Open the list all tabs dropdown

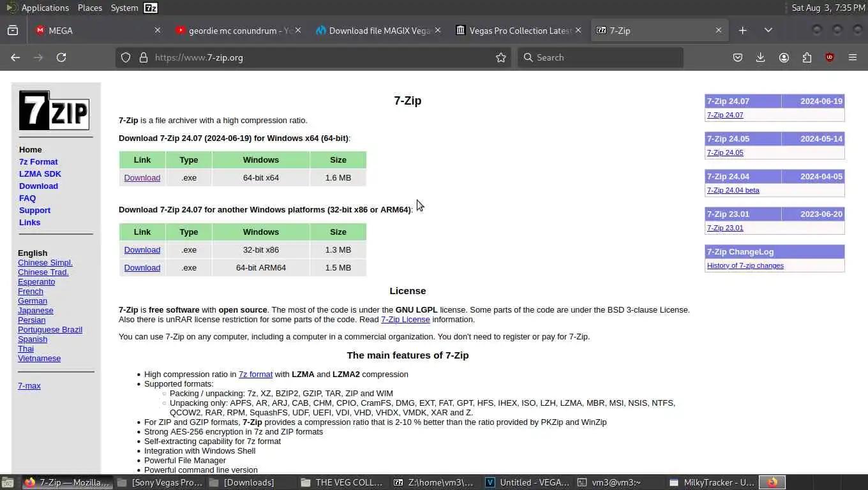tap(768, 30)
